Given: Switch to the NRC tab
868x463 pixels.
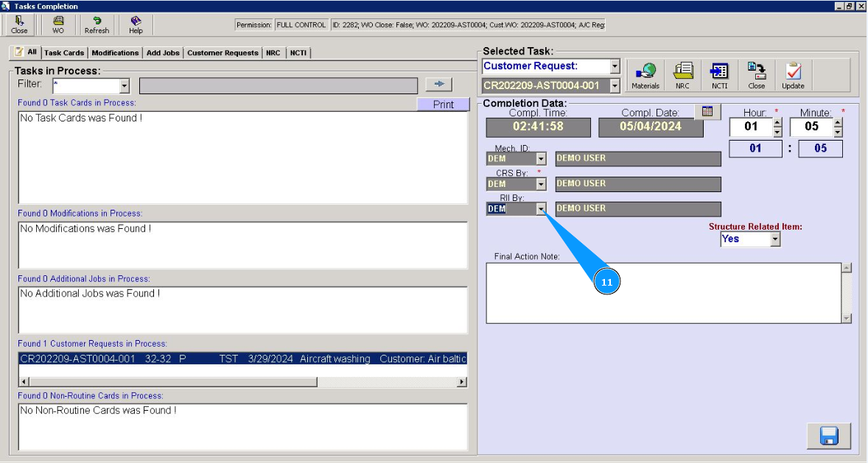Looking at the screenshot, I should click(x=273, y=52).
